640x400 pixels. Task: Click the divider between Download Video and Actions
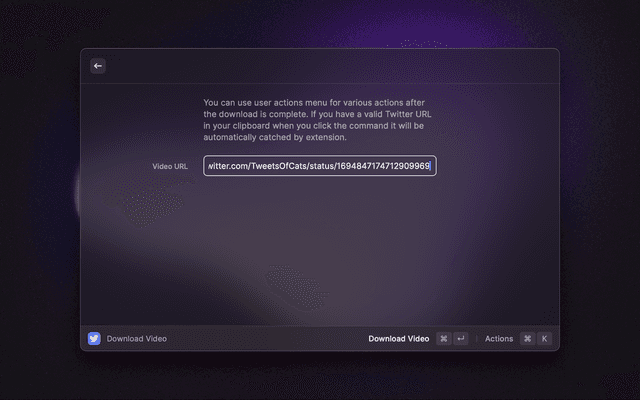476,339
